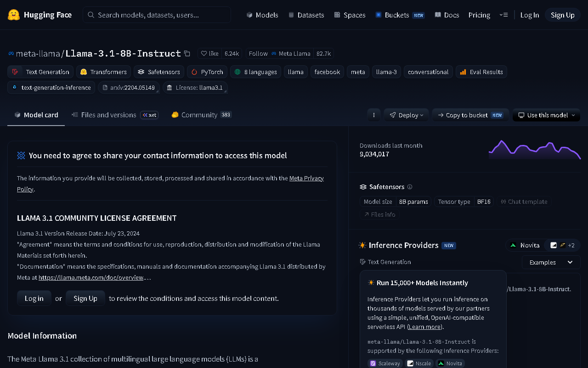Click the Hugging Face logo icon

(x=14, y=15)
